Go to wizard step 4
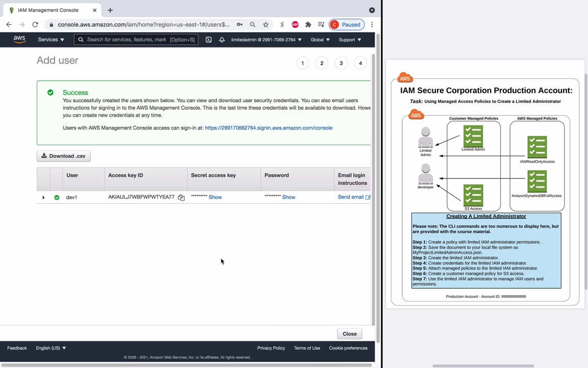 coord(360,63)
